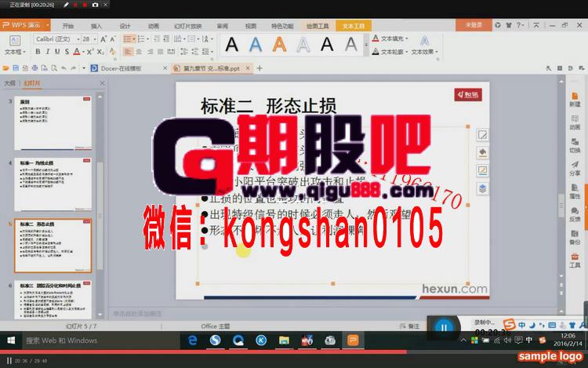588x368 pixels.
Task: Open the 文本轮廓 text outline dropdown
Action: click(390, 52)
